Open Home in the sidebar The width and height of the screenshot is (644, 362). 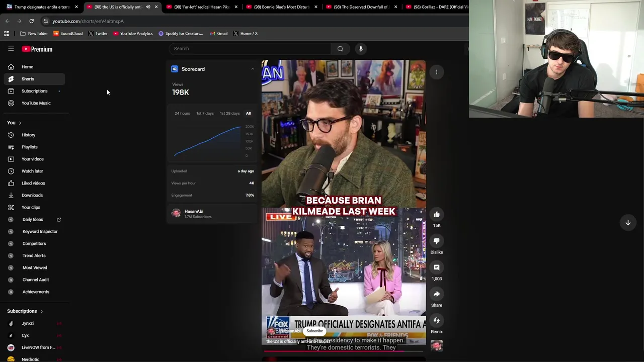click(x=34, y=67)
